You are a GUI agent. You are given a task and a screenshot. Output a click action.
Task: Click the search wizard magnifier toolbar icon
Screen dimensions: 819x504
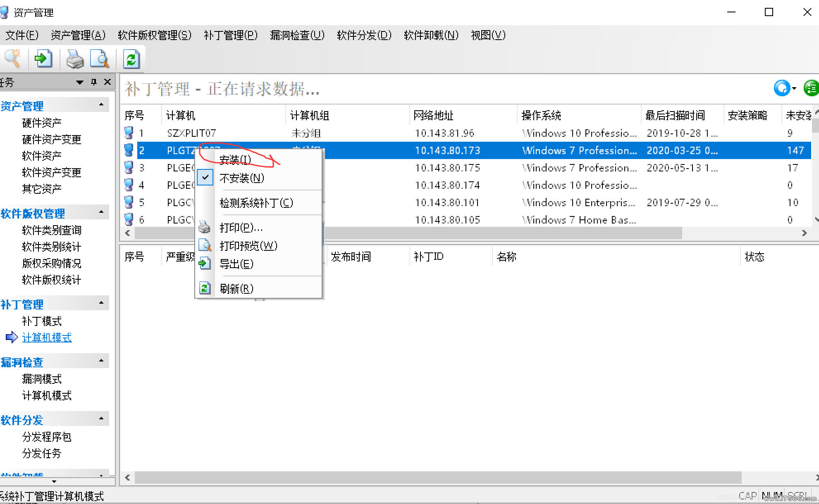coord(12,59)
